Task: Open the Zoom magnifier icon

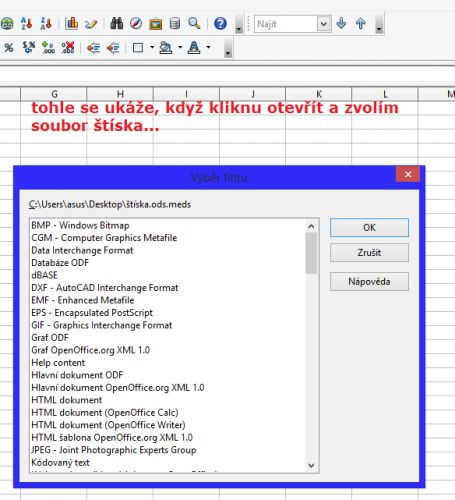Action: pos(194,24)
